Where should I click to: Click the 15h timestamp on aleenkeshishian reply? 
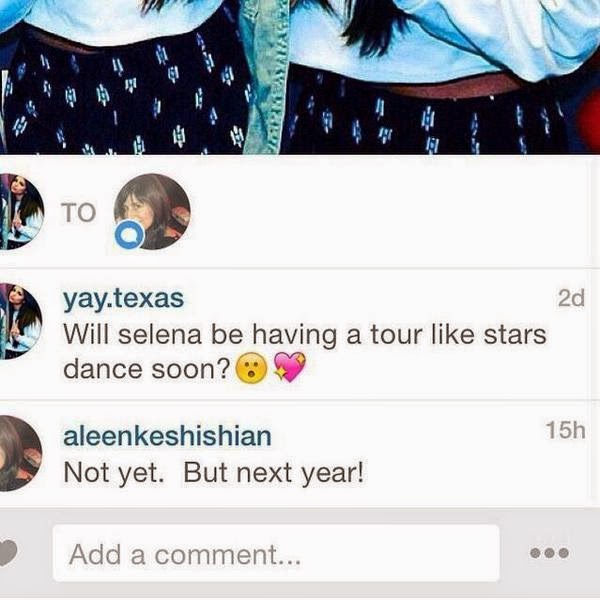566,430
